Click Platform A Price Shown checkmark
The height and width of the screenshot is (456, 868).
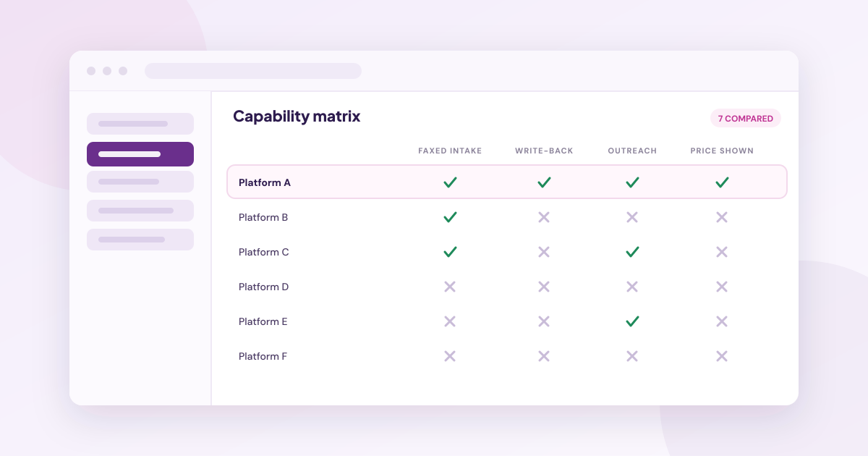(x=722, y=182)
